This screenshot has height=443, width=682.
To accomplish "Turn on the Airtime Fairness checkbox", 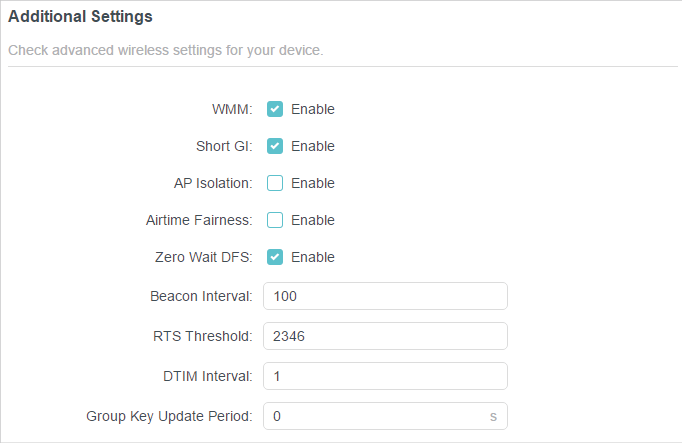I will [x=275, y=220].
